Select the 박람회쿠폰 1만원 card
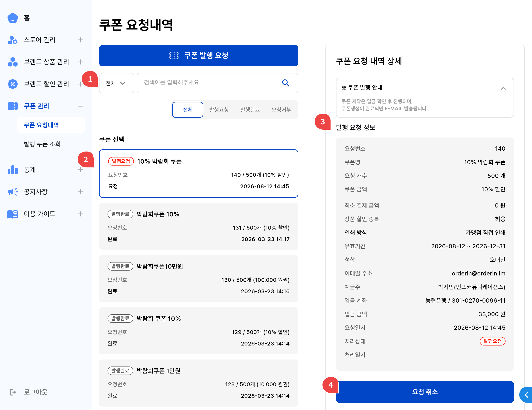The width and height of the screenshot is (532, 410). 198,383
